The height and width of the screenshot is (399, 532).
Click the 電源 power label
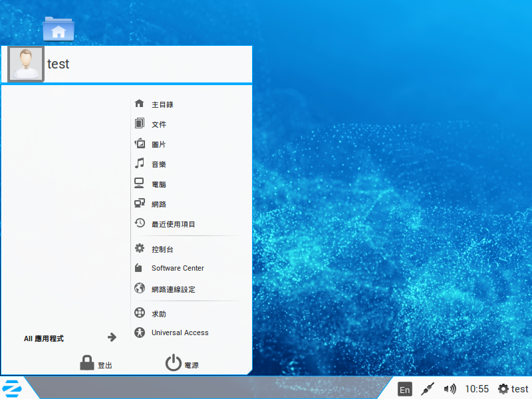tap(192, 365)
